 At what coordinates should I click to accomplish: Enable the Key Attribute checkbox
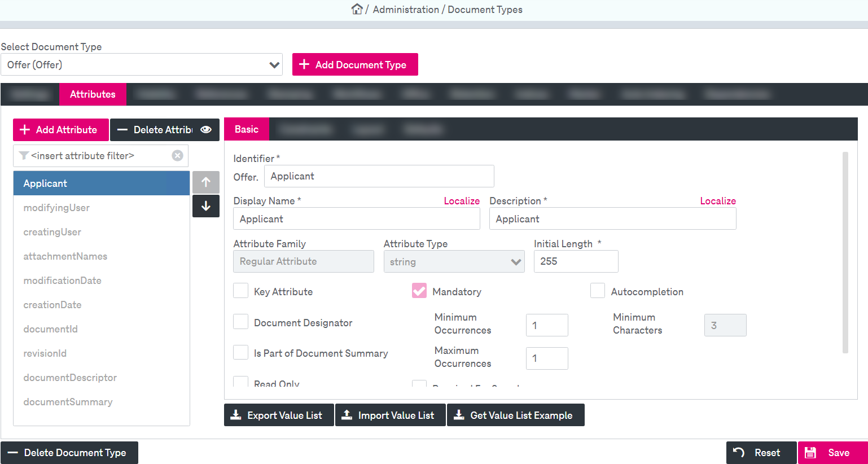tap(241, 291)
